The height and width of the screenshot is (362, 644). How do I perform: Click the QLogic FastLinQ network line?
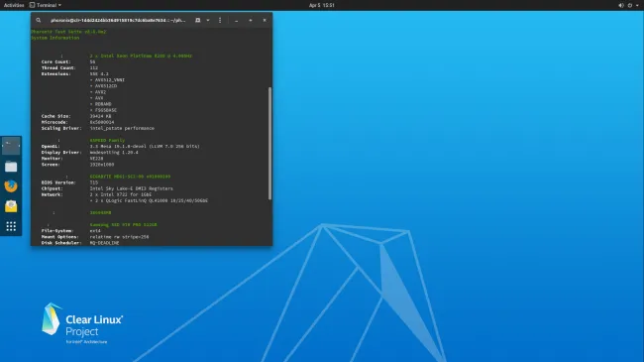click(x=149, y=200)
